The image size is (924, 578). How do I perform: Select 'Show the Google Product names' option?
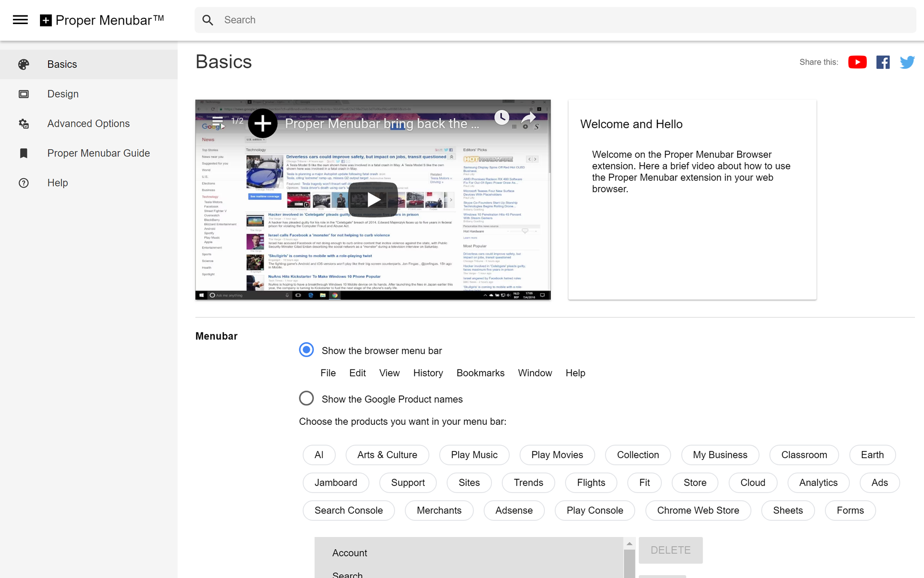(307, 398)
